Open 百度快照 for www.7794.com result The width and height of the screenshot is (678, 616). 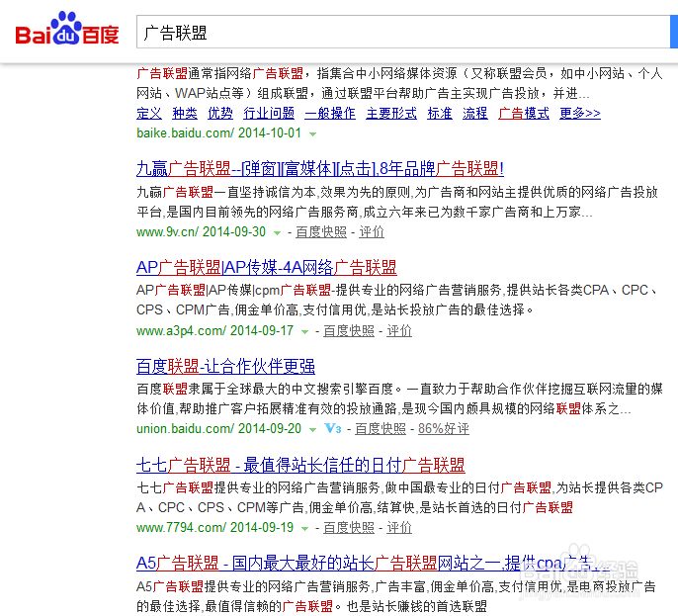(x=349, y=527)
